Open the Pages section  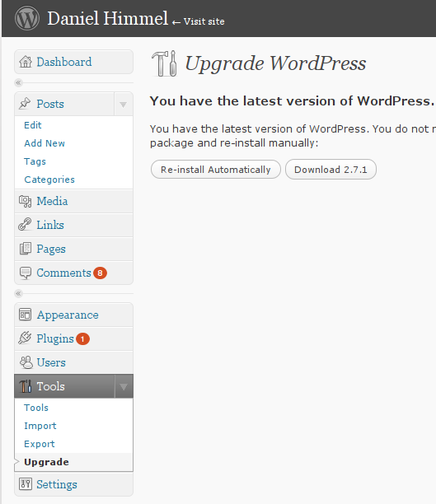73,249
